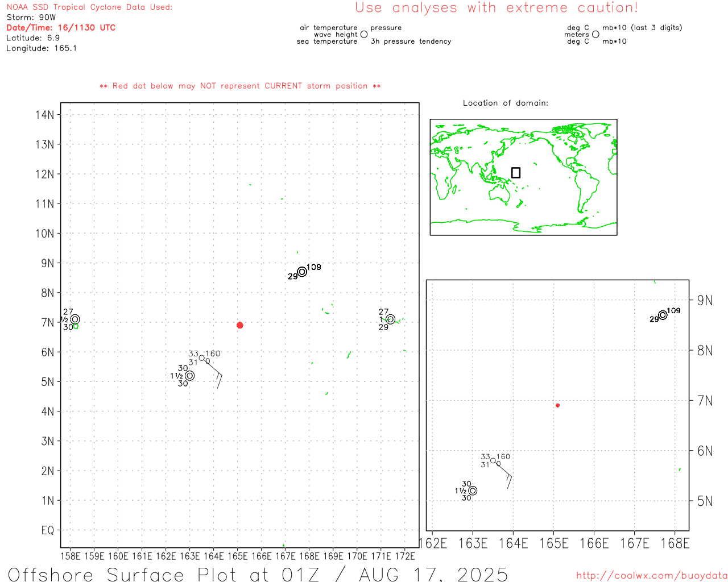Click the 1½ wave height value near 163E on main map

[176, 376]
